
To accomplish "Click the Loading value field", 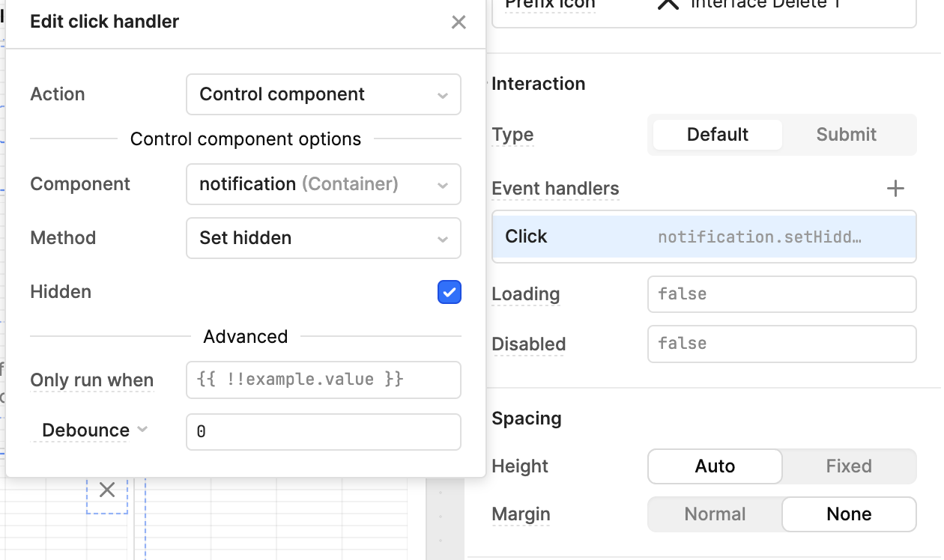I will tap(781, 294).
